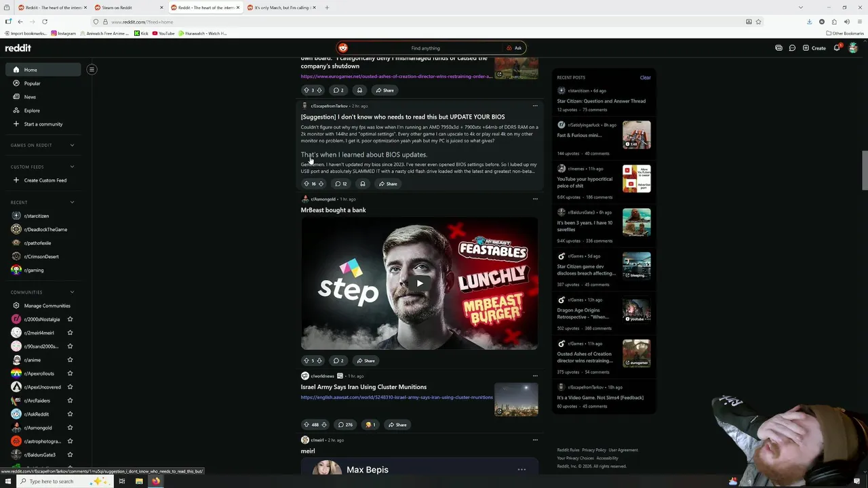The width and height of the screenshot is (868, 488).
Task: Upvote the UPDATE YOUR BIOS post
Action: coord(307,184)
